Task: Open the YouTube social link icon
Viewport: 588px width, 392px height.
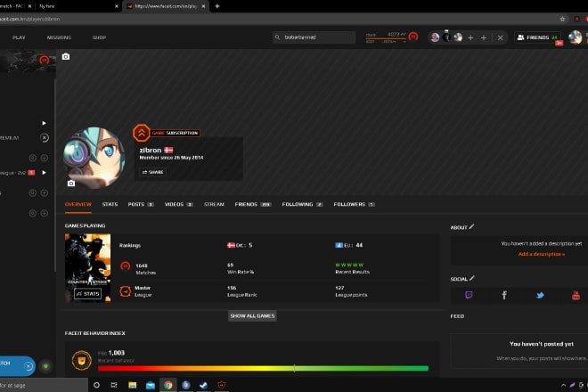Action: 576,295
